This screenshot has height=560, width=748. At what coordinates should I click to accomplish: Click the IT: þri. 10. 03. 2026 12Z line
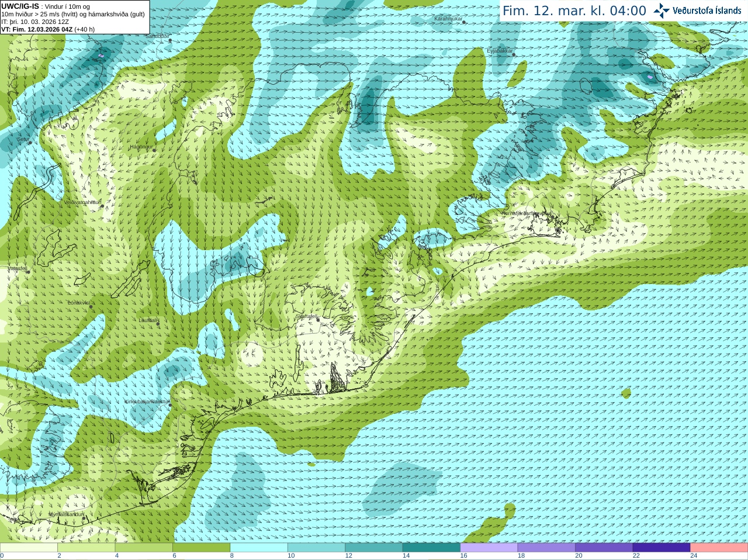pos(35,22)
